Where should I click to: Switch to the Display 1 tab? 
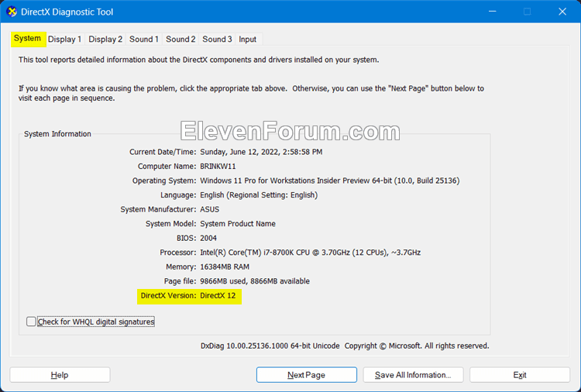click(64, 40)
